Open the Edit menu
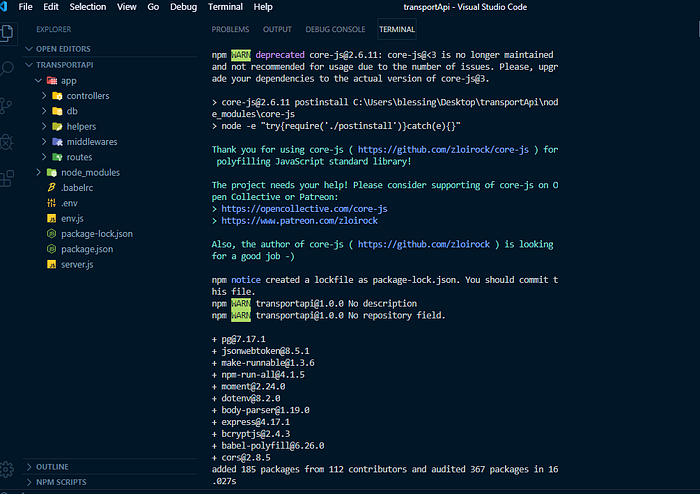The image size is (700, 494). (x=50, y=7)
